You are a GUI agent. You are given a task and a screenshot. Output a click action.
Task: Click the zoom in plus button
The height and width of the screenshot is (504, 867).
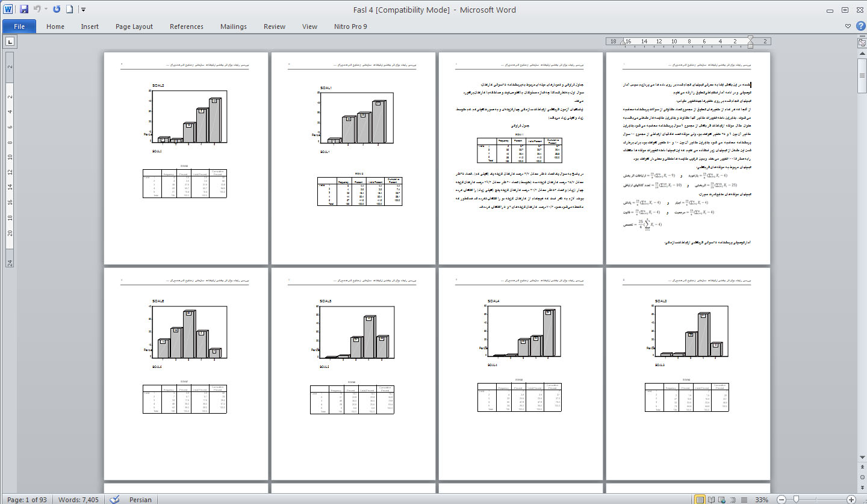tap(851, 499)
